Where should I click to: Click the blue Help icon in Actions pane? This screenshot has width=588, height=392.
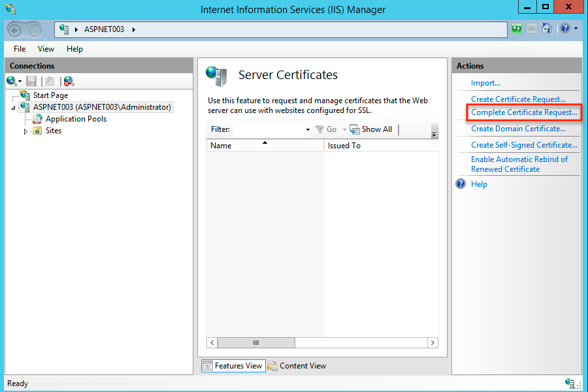click(461, 184)
